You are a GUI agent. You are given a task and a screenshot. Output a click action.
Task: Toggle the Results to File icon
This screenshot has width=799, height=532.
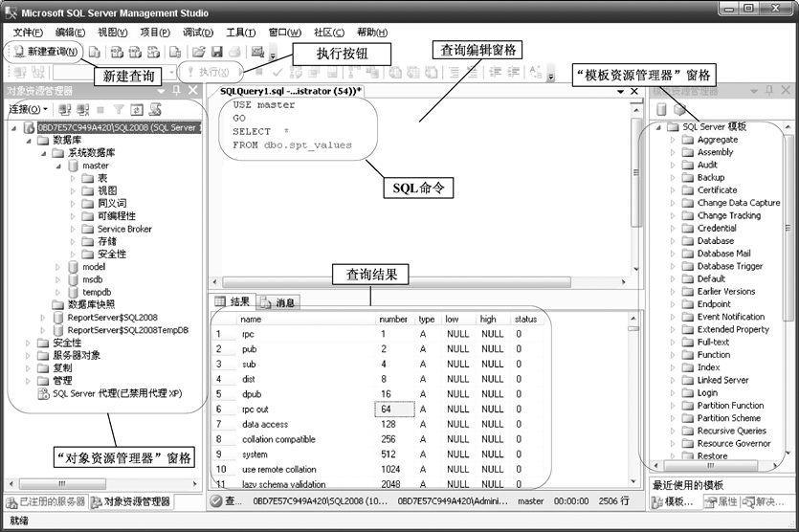[x=432, y=73]
